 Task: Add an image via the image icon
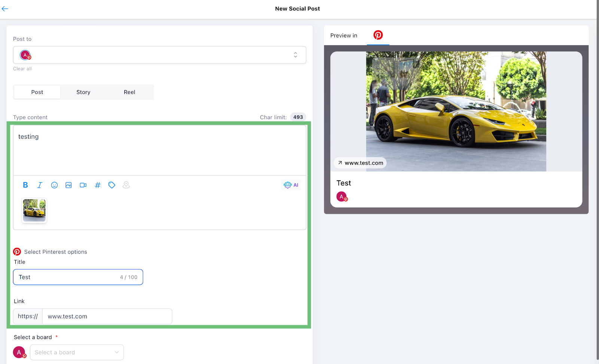(69, 185)
